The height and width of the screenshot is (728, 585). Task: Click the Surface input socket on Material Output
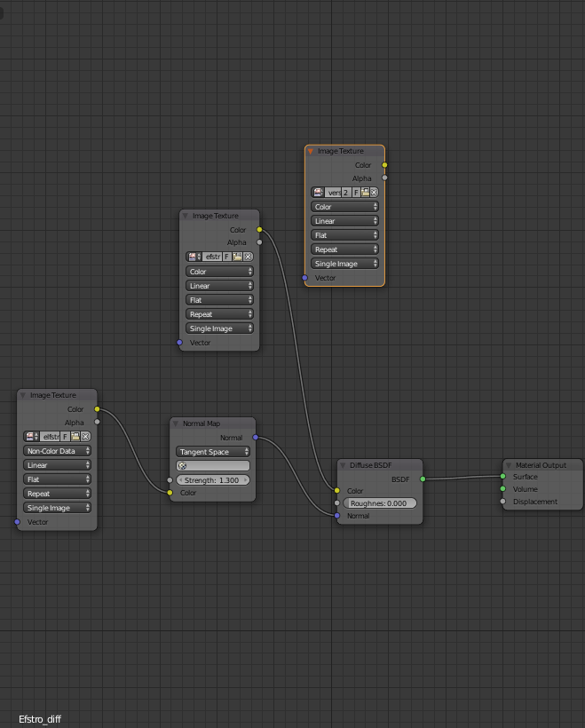(502, 477)
